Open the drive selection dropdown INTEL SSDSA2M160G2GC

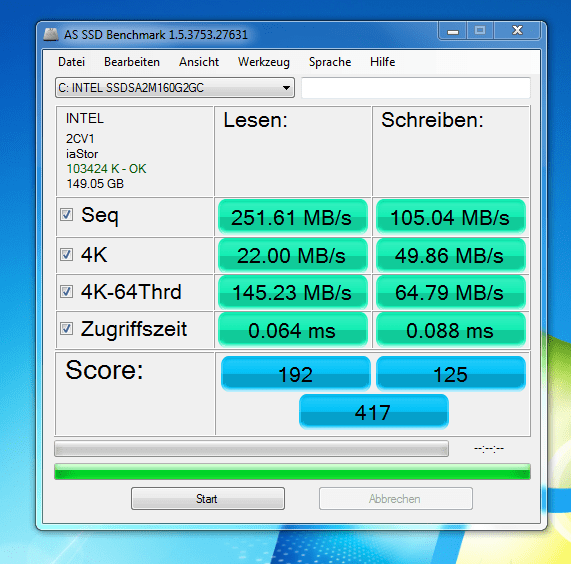click(175, 87)
